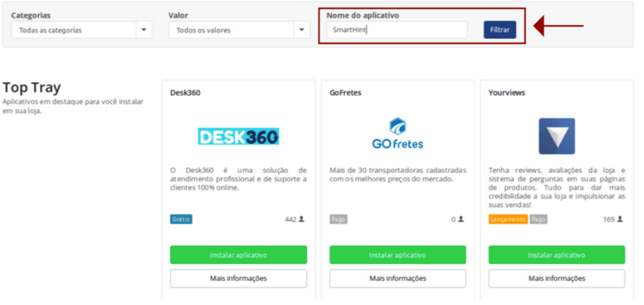Click the Yourviews description text
This screenshot has height=305, width=644.
pyautogui.click(x=556, y=187)
